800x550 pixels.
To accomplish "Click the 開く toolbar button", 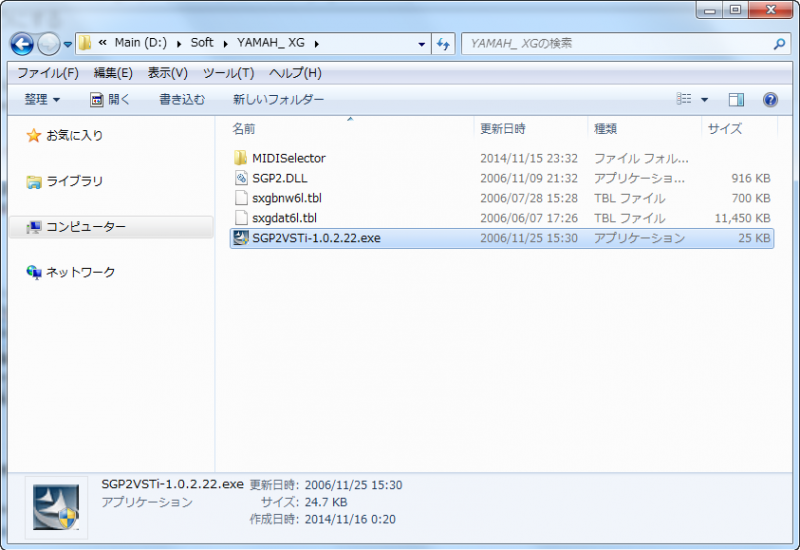I will [110, 99].
